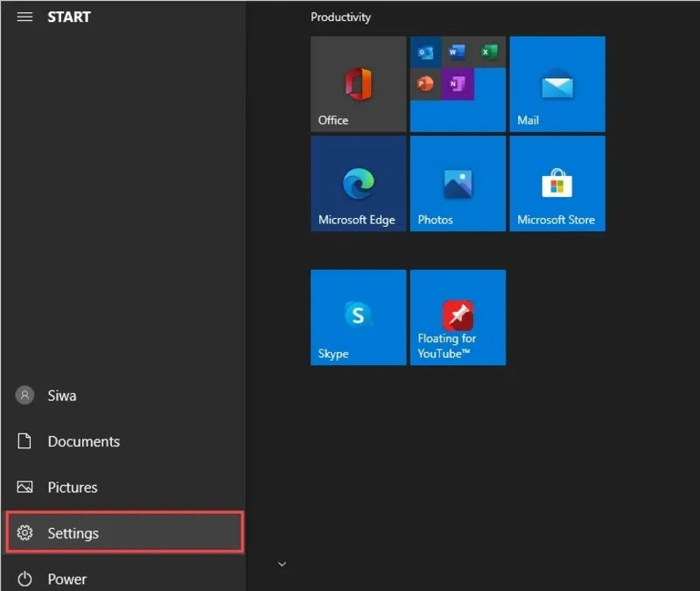The width and height of the screenshot is (700, 591).
Task: Open the Microsoft Store tile
Action: pyautogui.click(x=557, y=184)
